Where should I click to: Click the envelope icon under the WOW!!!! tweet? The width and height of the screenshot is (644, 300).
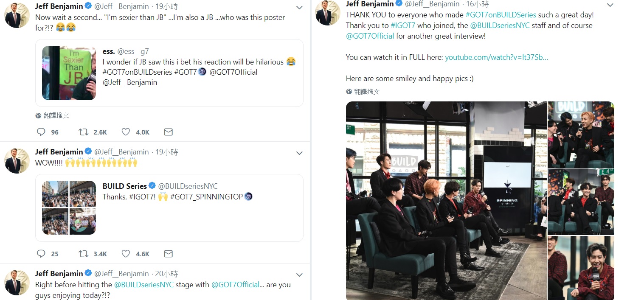pos(168,254)
